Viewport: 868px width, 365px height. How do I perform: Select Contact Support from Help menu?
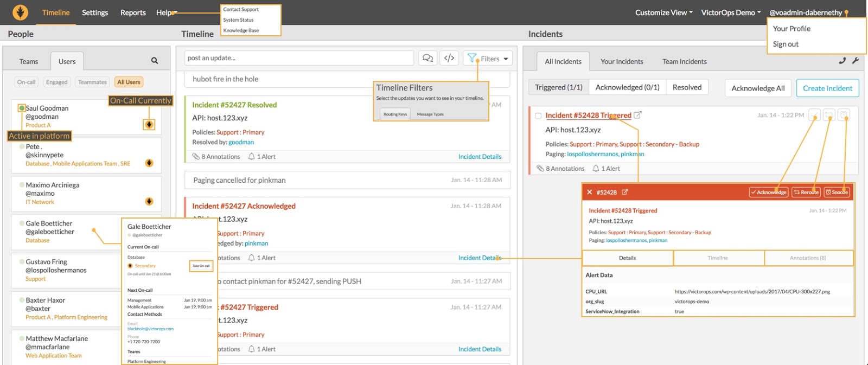pos(241,9)
